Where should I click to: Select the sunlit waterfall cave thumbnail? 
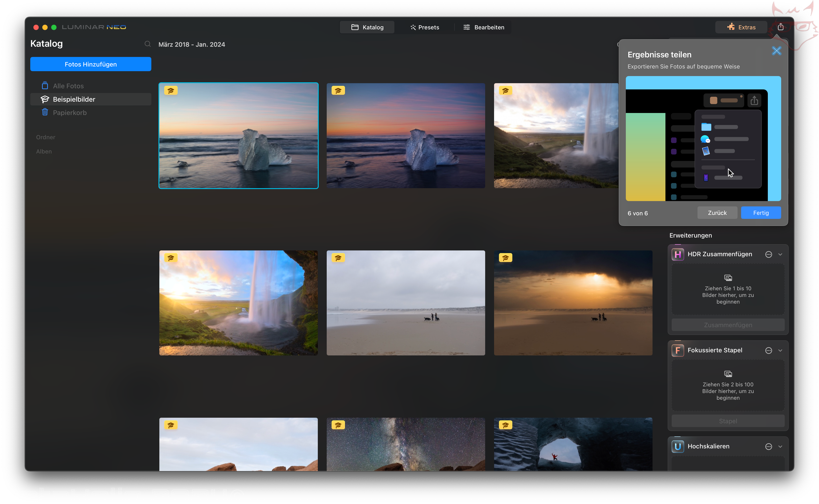click(x=238, y=303)
